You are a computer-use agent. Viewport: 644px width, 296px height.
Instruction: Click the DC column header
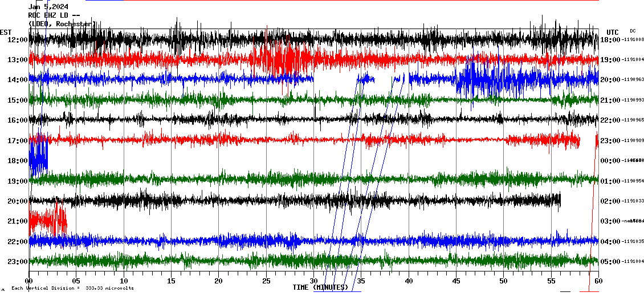click(633, 31)
